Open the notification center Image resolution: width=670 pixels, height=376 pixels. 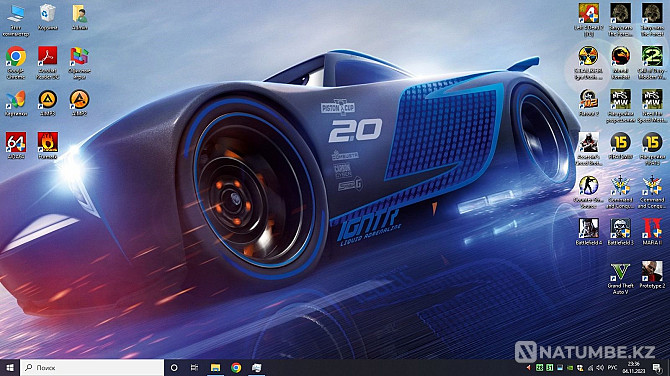point(657,367)
